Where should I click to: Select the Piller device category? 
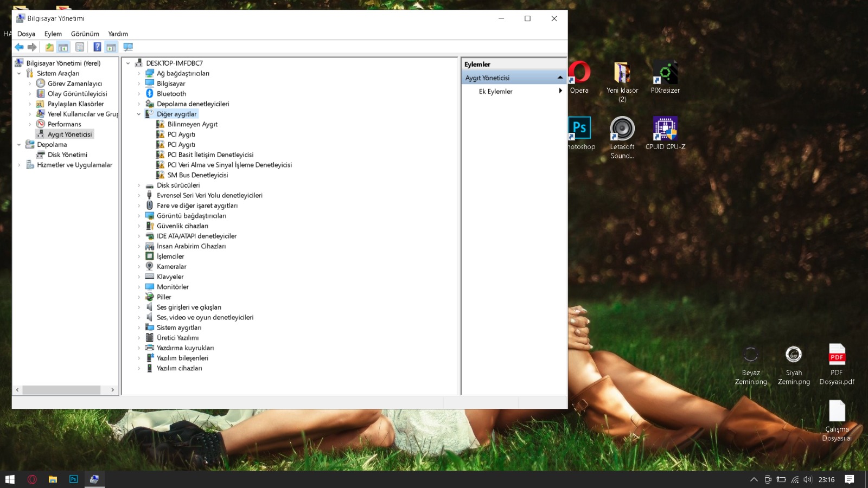coord(164,297)
